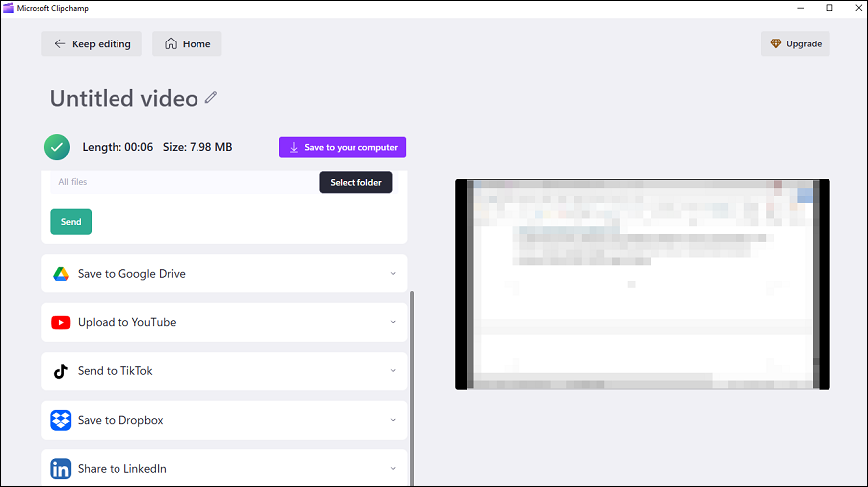Viewport: 868px width, 487px height.
Task: Click the exported video preview thumbnail
Action: tap(643, 284)
